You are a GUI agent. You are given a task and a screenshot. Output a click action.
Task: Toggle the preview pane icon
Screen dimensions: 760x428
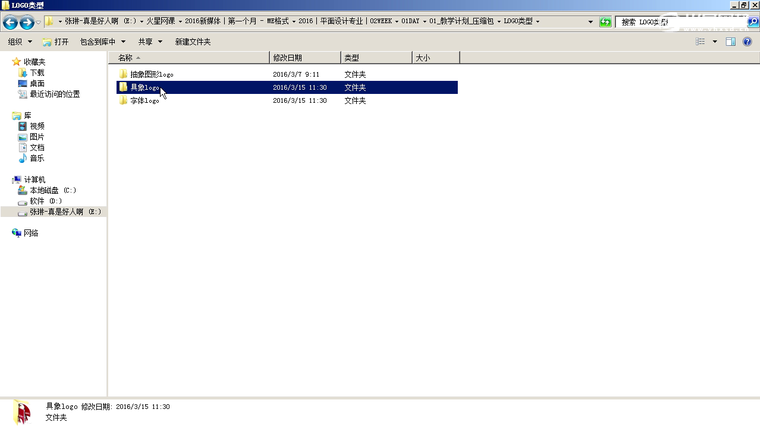pyautogui.click(x=731, y=42)
